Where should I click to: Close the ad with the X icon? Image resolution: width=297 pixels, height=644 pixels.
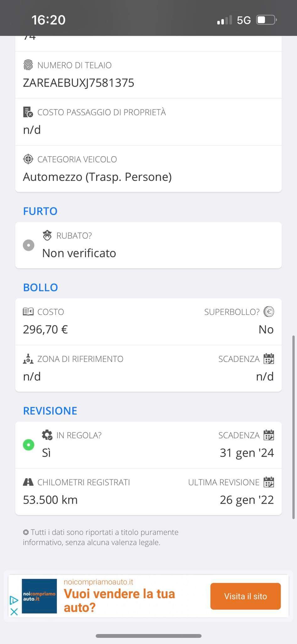14,612
